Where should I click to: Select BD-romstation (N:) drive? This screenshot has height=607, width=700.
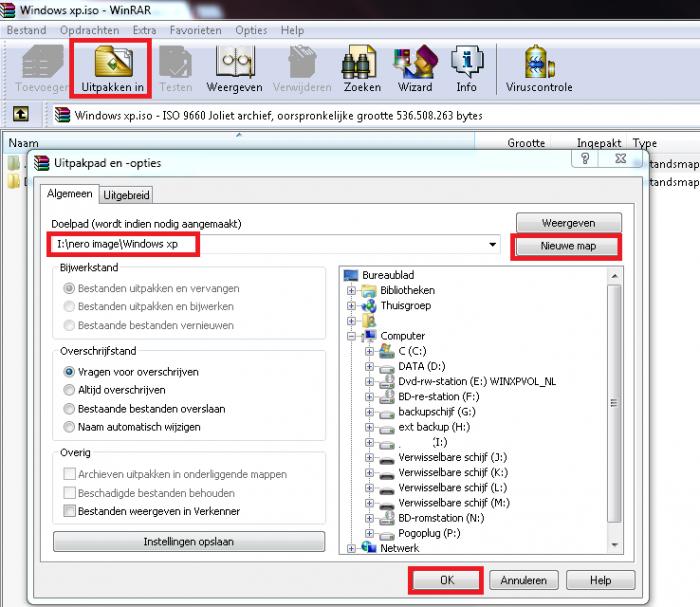(x=441, y=518)
